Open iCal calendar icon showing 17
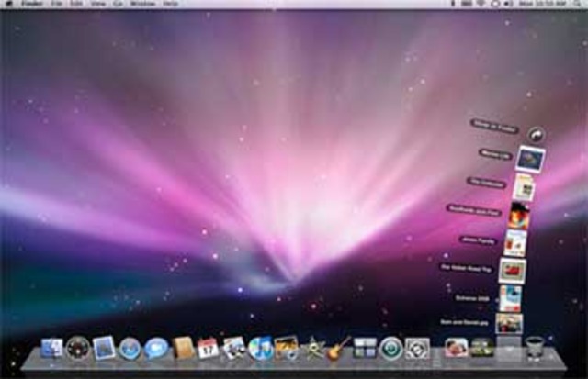Viewport: 588px width, 379px height. click(209, 349)
